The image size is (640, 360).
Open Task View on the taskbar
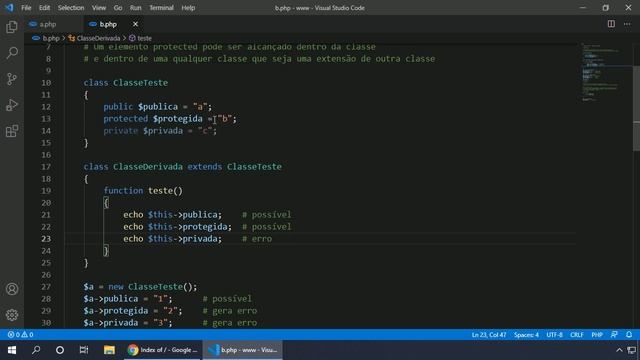(84, 350)
